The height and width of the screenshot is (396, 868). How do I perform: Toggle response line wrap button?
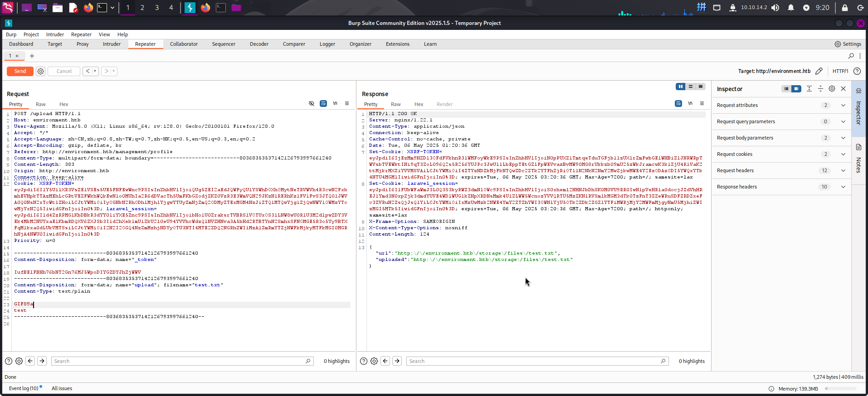coord(678,103)
